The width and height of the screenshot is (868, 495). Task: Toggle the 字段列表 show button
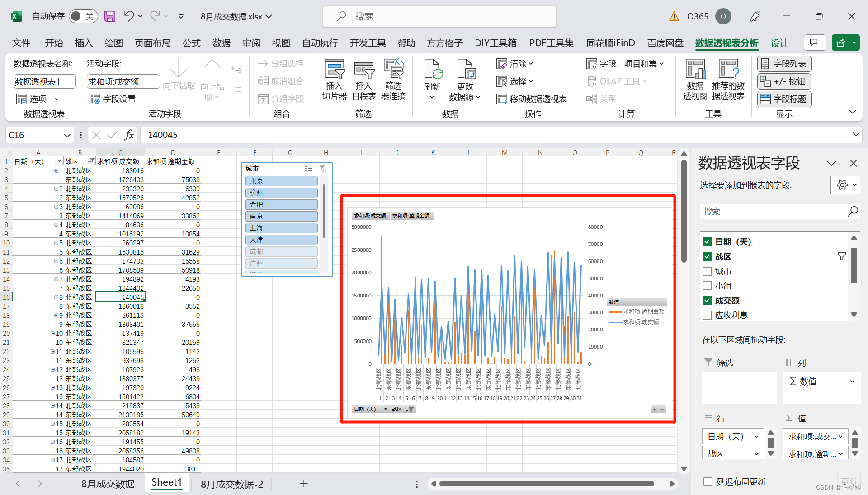pos(784,64)
